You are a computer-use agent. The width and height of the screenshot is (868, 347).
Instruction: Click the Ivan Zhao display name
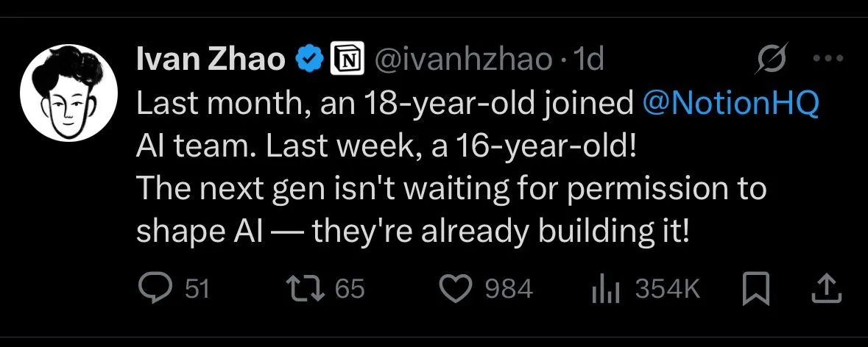tap(211, 60)
